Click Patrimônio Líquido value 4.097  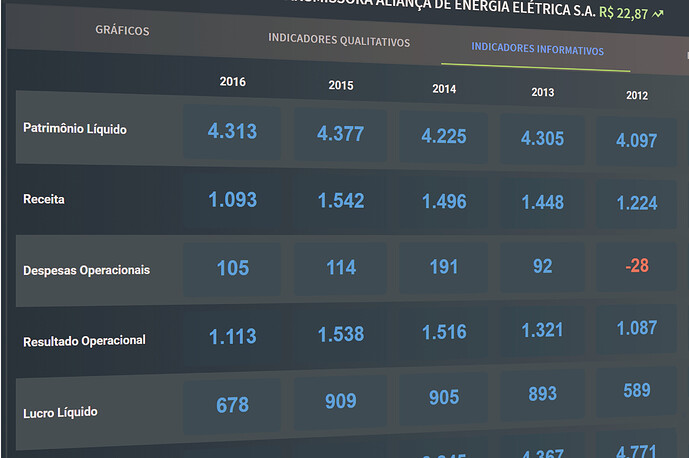click(x=636, y=141)
